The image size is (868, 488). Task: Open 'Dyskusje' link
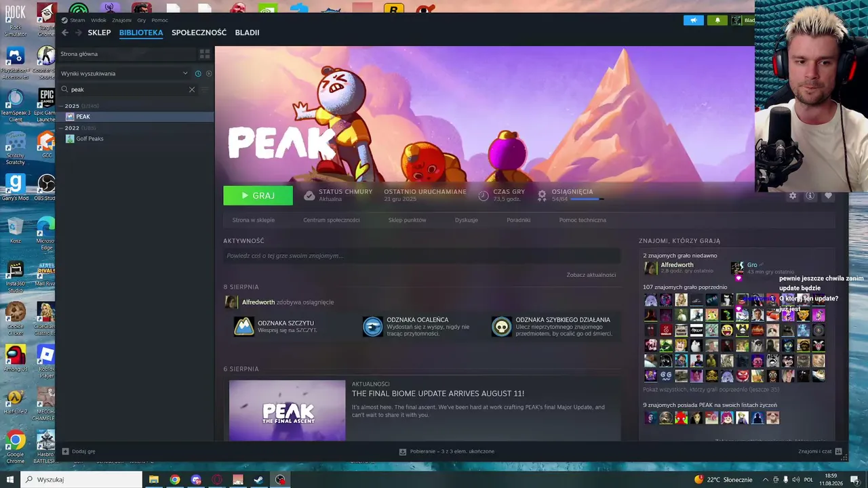[x=467, y=220]
